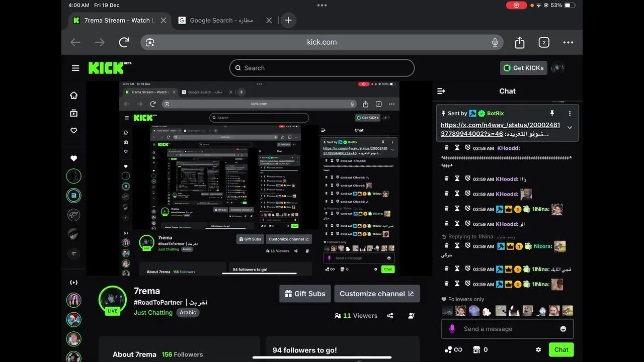The width and height of the screenshot is (644, 362).
Task: Open the Just Chatting category link
Action: click(x=153, y=312)
